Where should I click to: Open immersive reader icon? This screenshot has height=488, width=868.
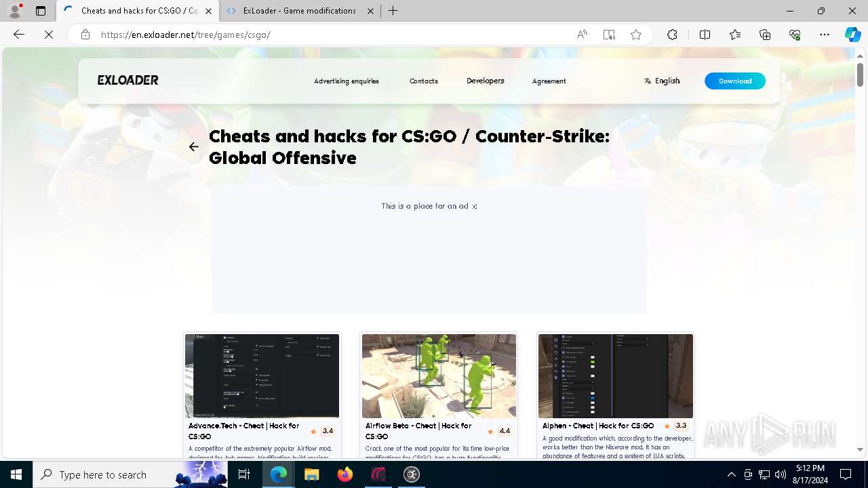pos(609,35)
